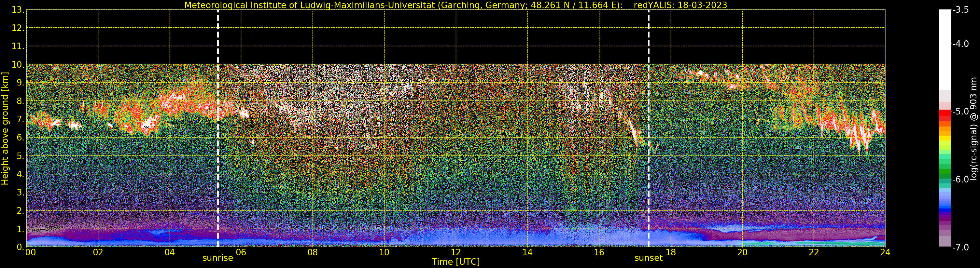Click the '-4.0' colorbar tick value

point(960,44)
